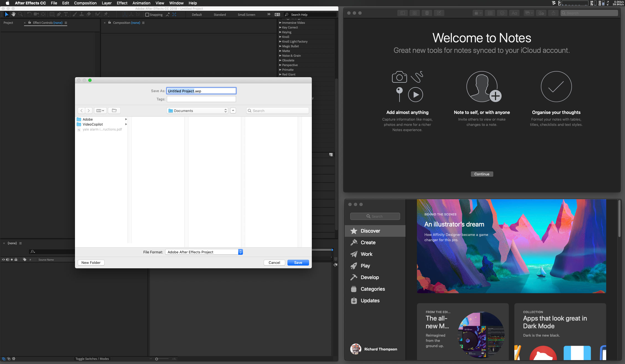Image resolution: width=625 pixels, height=364 pixels.
Task: Expand the Red Giant effects category
Action: point(280,74)
